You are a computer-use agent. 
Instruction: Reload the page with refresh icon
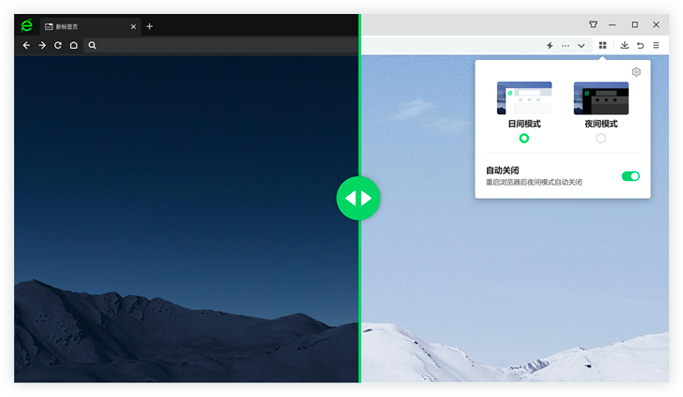click(x=57, y=45)
